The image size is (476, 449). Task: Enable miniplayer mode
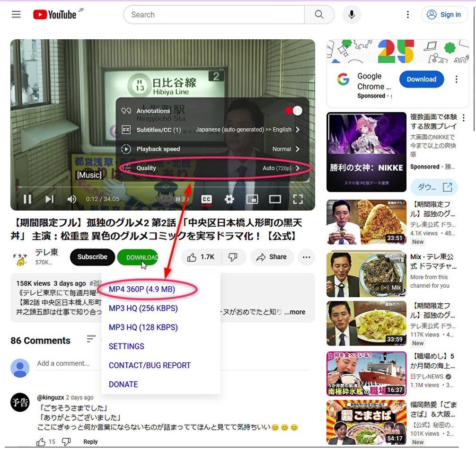coord(252,199)
